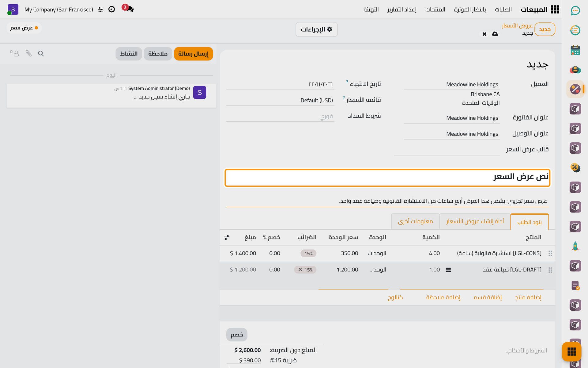Click drag handle of LGL-CONS row
The image size is (588, 368).
[x=550, y=253]
